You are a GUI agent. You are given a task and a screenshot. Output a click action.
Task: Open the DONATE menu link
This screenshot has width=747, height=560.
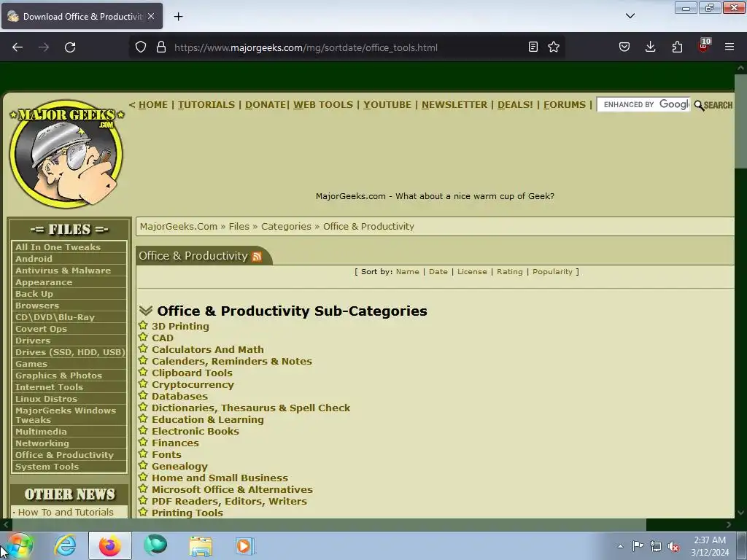pos(266,105)
